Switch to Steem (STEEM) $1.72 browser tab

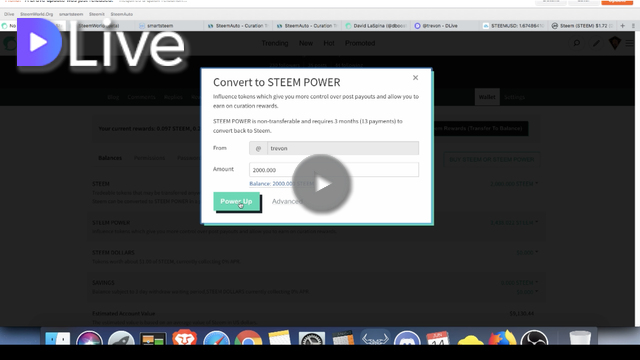(582, 26)
